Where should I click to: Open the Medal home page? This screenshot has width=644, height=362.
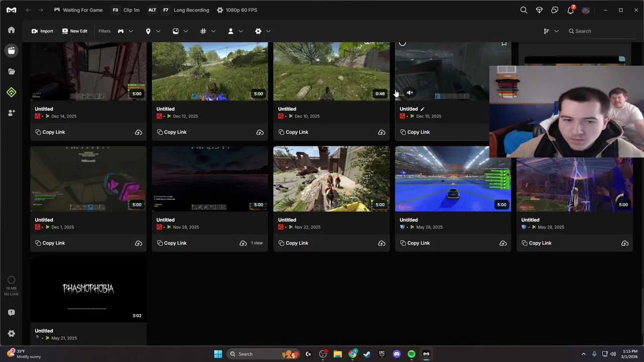click(x=11, y=30)
